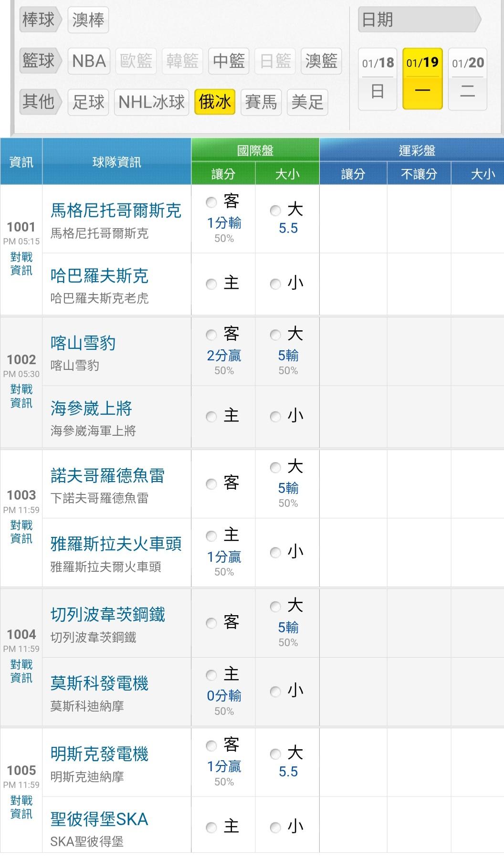Choose the 澳籃 basketball league
Viewport: 504px width, 860px height.
pyautogui.click(x=322, y=61)
